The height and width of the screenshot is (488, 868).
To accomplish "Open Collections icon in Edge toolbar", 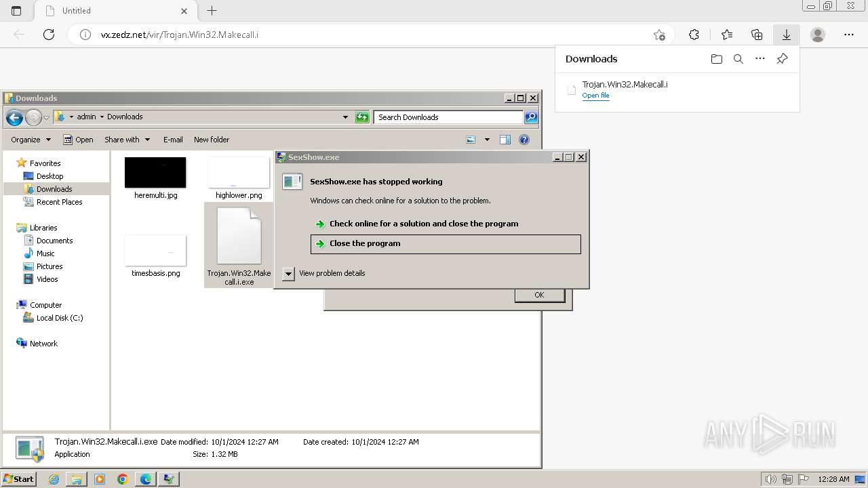I will click(x=757, y=35).
